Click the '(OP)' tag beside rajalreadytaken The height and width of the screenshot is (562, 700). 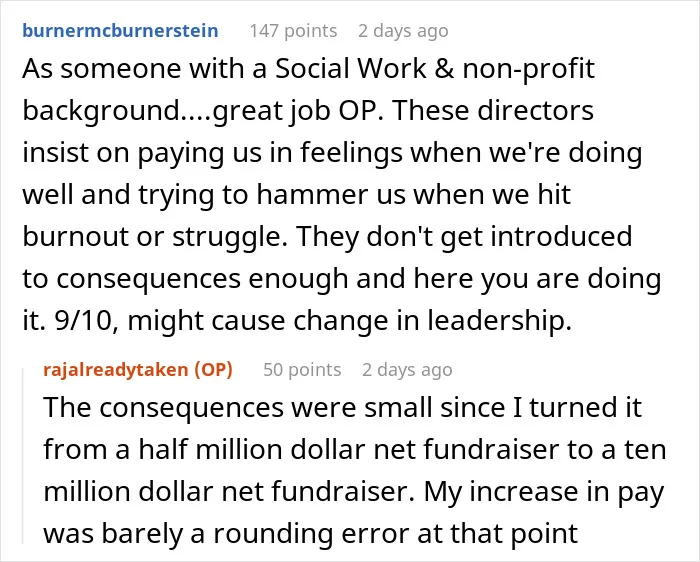click(213, 370)
